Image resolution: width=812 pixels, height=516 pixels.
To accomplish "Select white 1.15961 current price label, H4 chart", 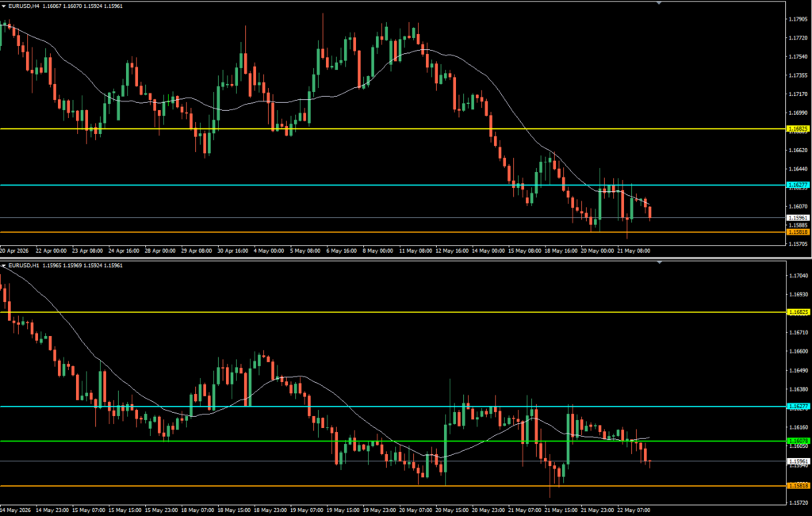I will coord(798,218).
